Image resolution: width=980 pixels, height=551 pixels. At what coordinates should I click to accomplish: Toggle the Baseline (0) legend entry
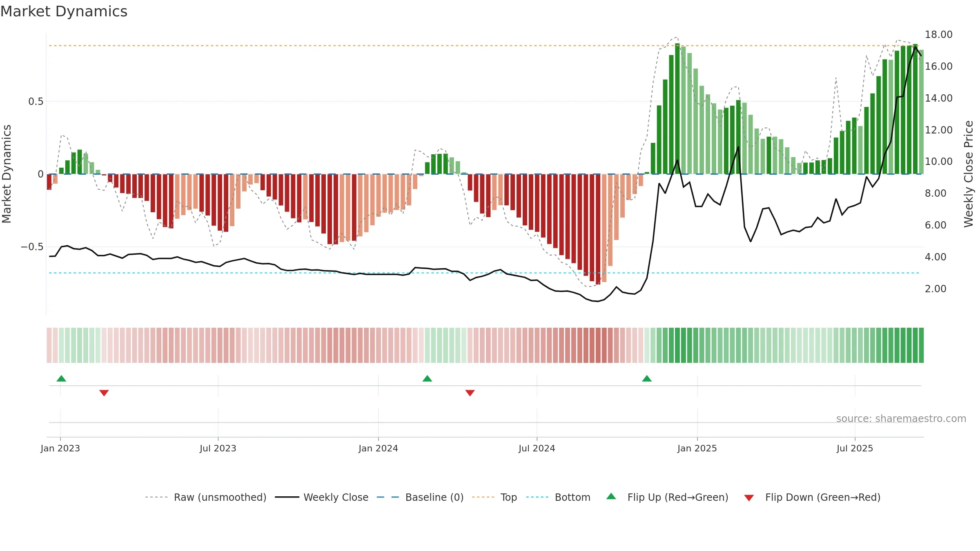pos(420,497)
